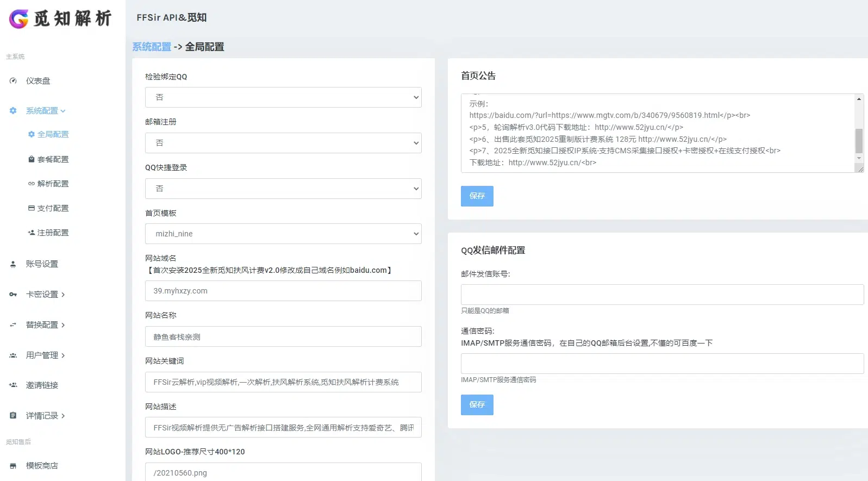Click the 网站名称 input field
This screenshot has height=481, width=868.
(x=283, y=336)
